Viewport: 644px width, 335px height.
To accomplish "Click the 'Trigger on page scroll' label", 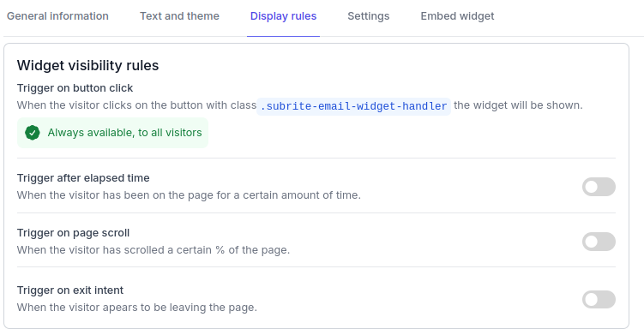I will point(73,233).
